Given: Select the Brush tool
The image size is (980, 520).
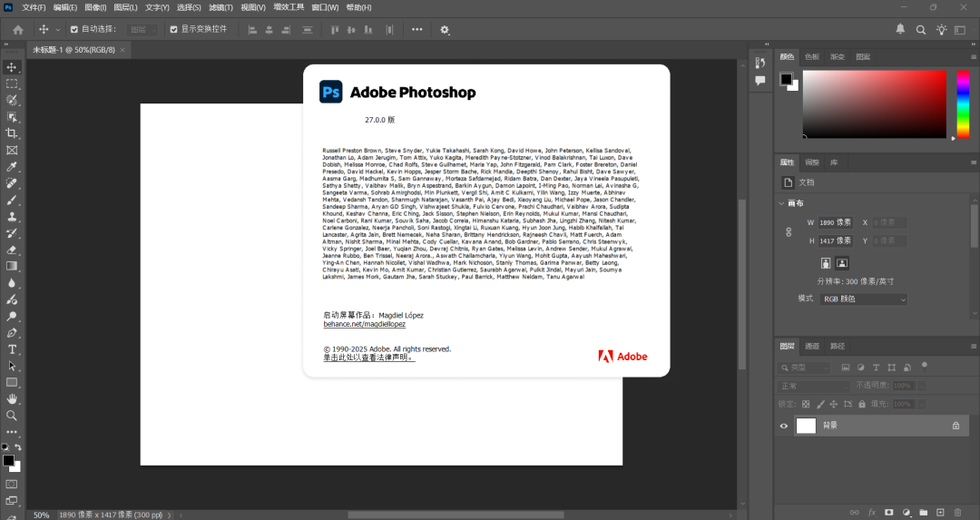Looking at the screenshot, I should pos(12,200).
